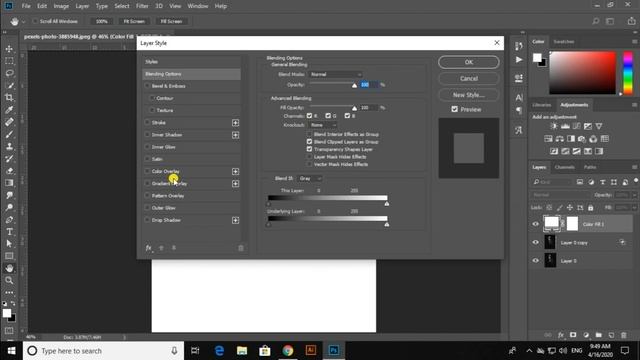Viewport: 640px width, 360px height.
Task: Switch to the Swatches tab
Action: click(564, 42)
